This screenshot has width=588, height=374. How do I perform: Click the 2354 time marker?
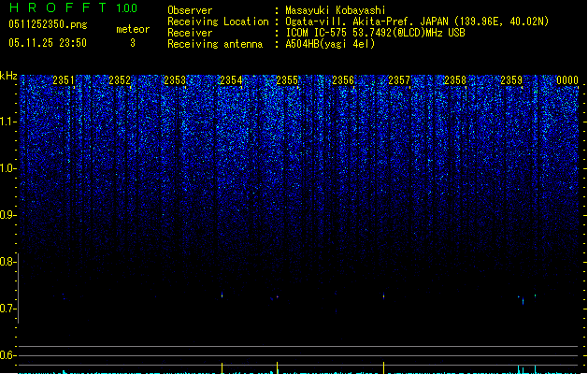(232, 80)
